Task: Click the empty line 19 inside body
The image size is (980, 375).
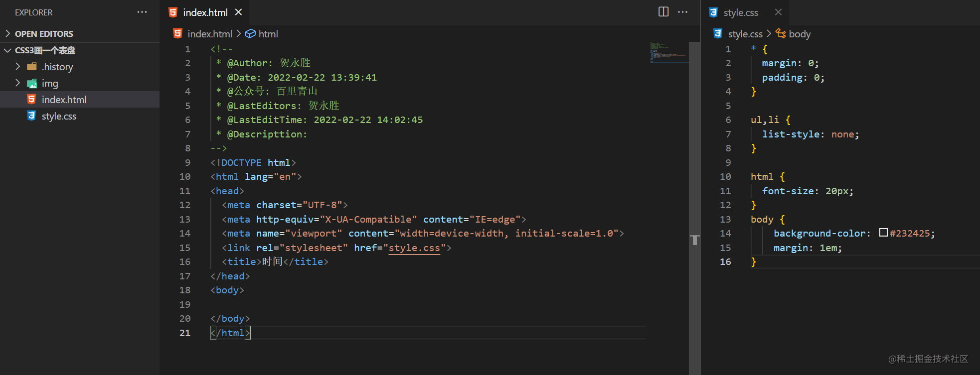Action: point(428,304)
